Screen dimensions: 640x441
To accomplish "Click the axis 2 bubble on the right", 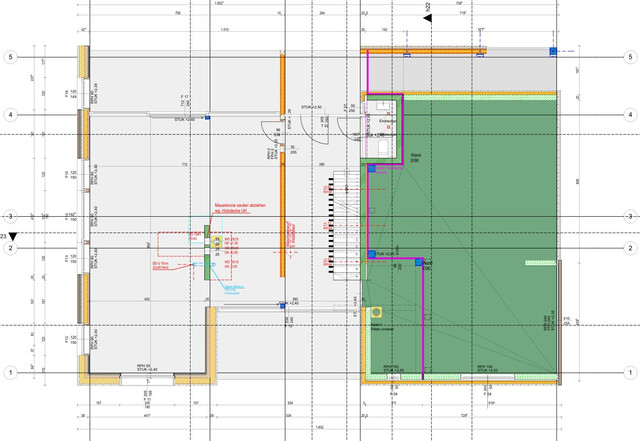I will click(x=628, y=247).
